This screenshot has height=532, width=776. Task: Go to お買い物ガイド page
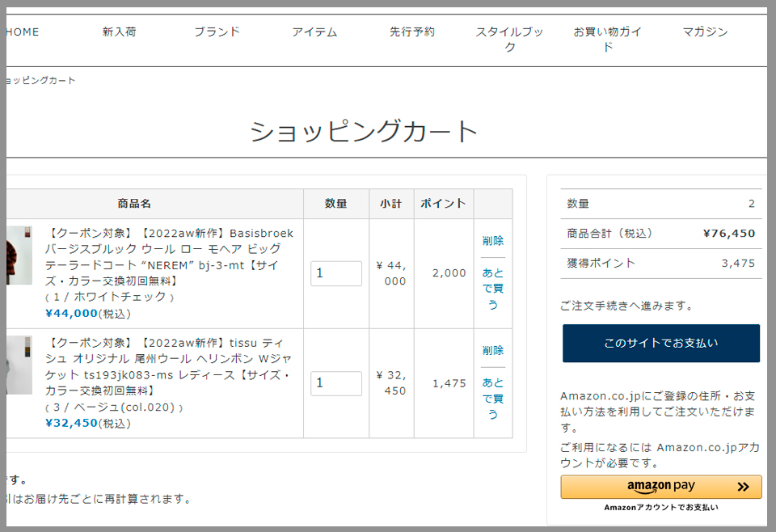(607, 40)
